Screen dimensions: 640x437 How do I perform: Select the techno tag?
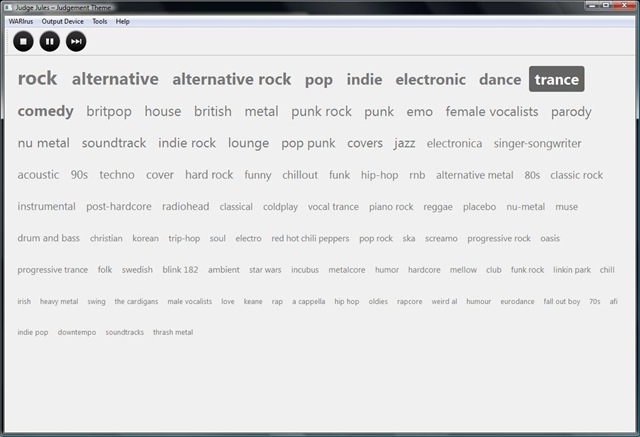[x=117, y=175]
